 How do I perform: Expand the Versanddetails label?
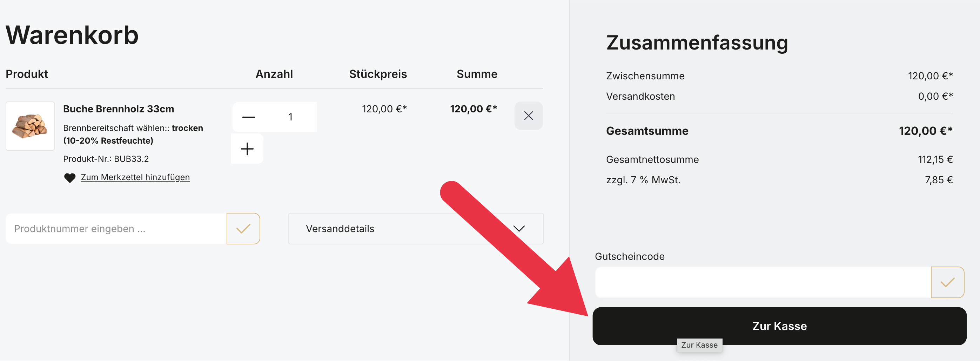coord(340,229)
